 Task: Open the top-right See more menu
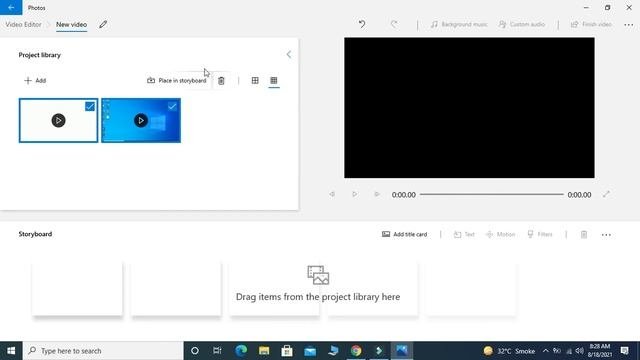pos(629,25)
